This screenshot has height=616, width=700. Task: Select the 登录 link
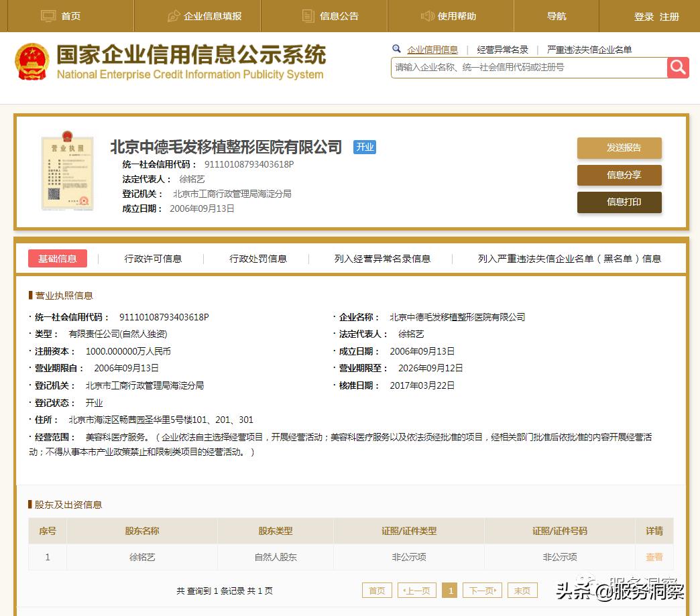tap(644, 17)
